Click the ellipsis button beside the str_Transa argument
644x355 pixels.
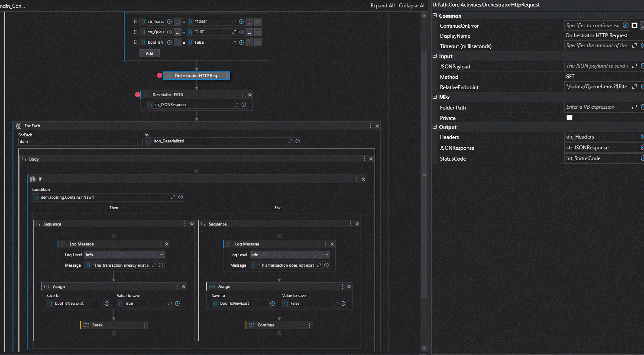tap(177, 21)
